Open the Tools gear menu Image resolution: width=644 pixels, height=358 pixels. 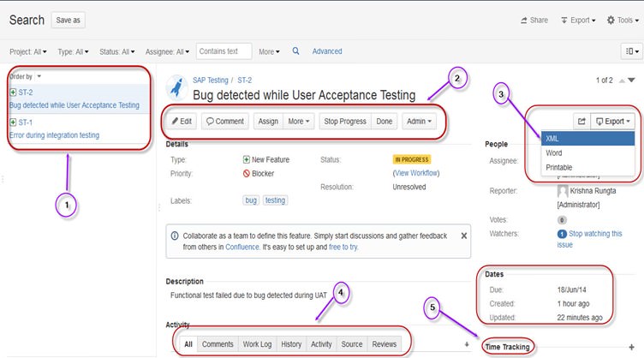click(x=621, y=20)
